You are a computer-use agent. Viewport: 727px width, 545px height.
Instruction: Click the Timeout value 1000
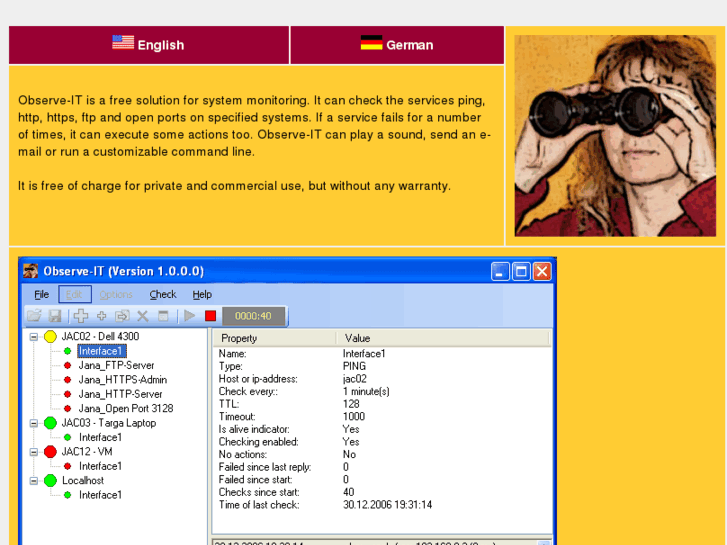(354, 417)
